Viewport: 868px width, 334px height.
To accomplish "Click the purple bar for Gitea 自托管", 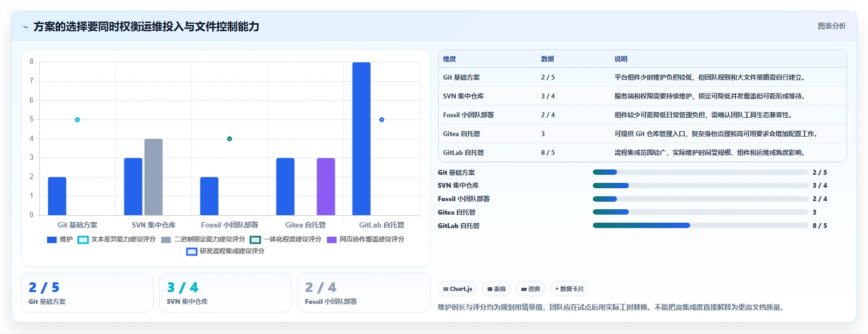I will click(x=326, y=186).
